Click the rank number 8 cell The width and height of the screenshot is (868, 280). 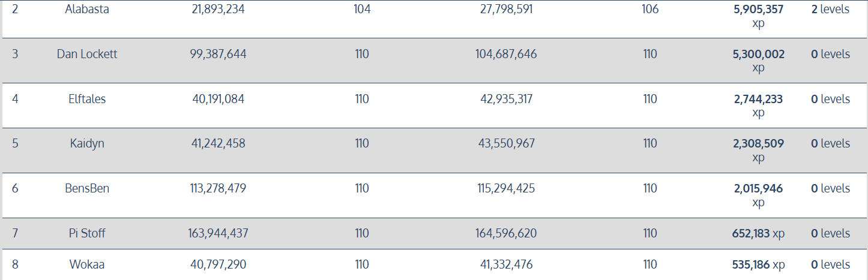click(x=15, y=264)
